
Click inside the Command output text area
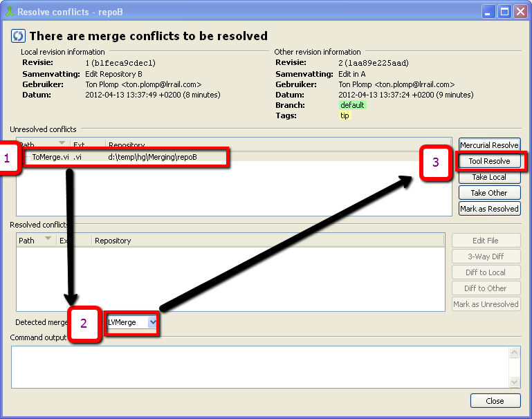[259, 366]
